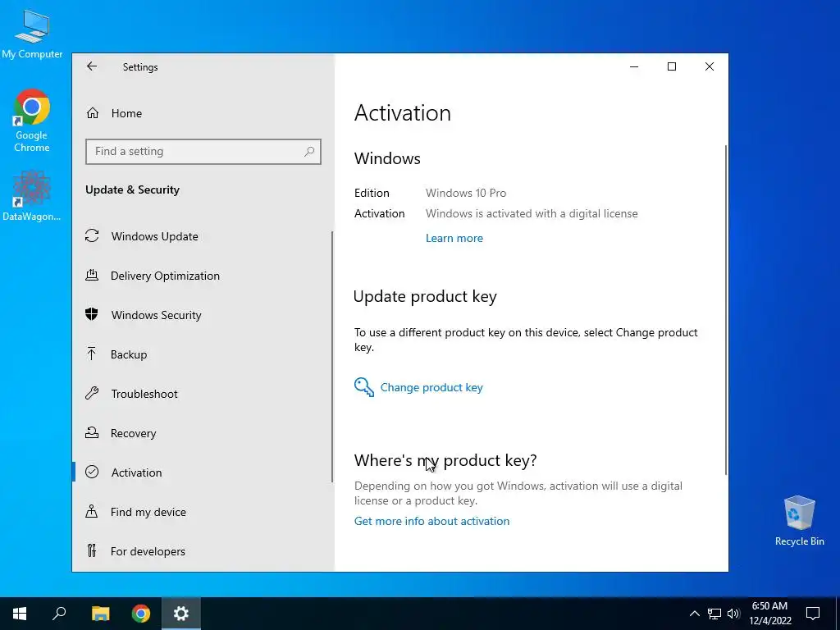Focus the Find a setting search box

click(203, 152)
